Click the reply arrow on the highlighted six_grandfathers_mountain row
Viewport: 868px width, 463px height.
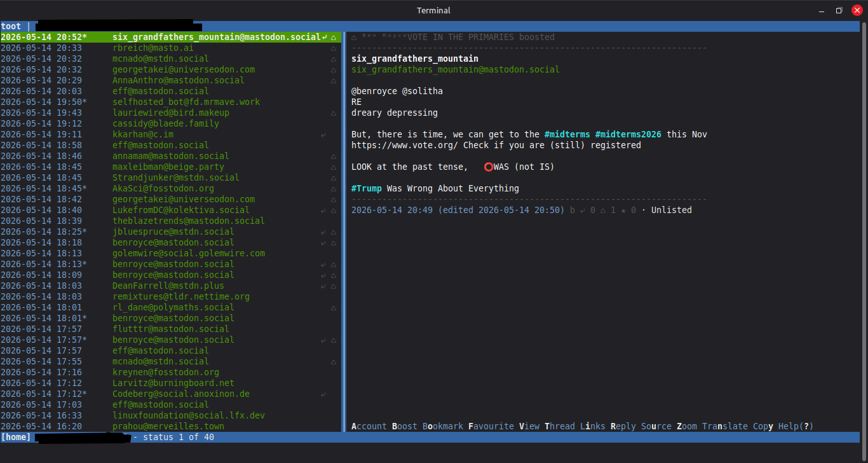click(324, 37)
